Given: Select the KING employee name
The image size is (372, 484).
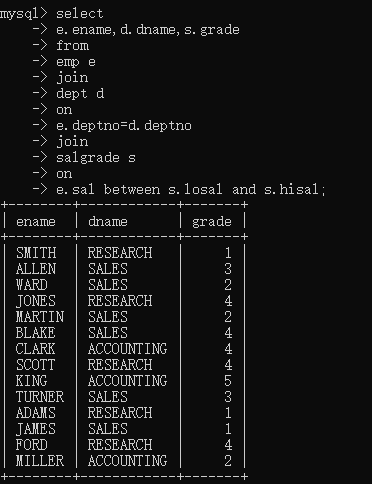Looking at the screenshot, I should click(31, 381).
